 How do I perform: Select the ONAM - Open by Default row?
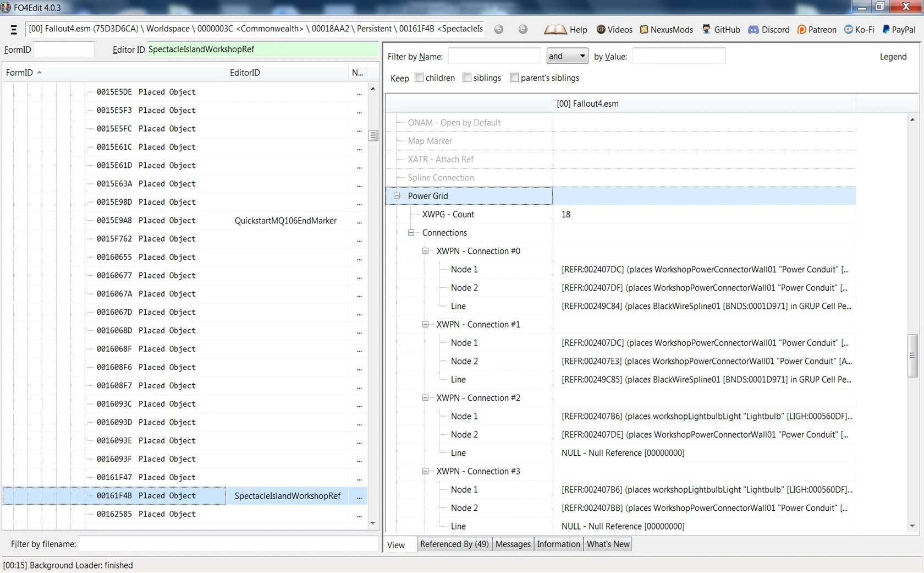click(x=621, y=123)
